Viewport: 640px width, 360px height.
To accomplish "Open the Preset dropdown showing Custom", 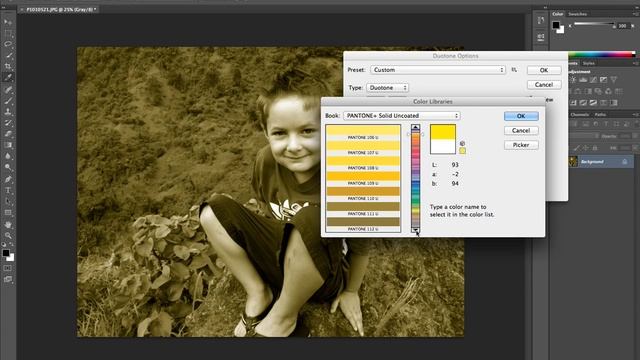I will [x=438, y=70].
